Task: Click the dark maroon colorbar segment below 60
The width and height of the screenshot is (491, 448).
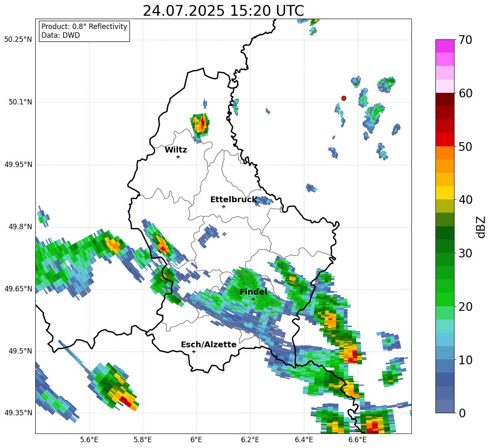Action: pyautogui.click(x=445, y=99)
